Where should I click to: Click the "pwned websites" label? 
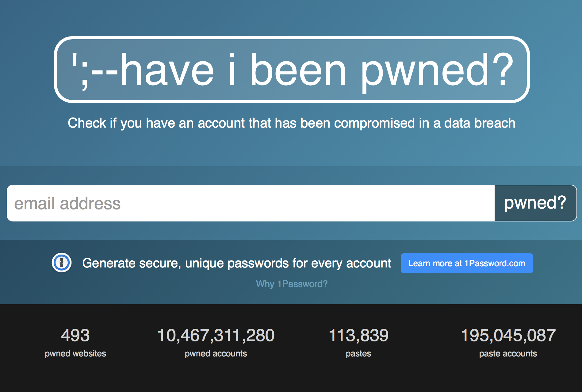[75, 353]
